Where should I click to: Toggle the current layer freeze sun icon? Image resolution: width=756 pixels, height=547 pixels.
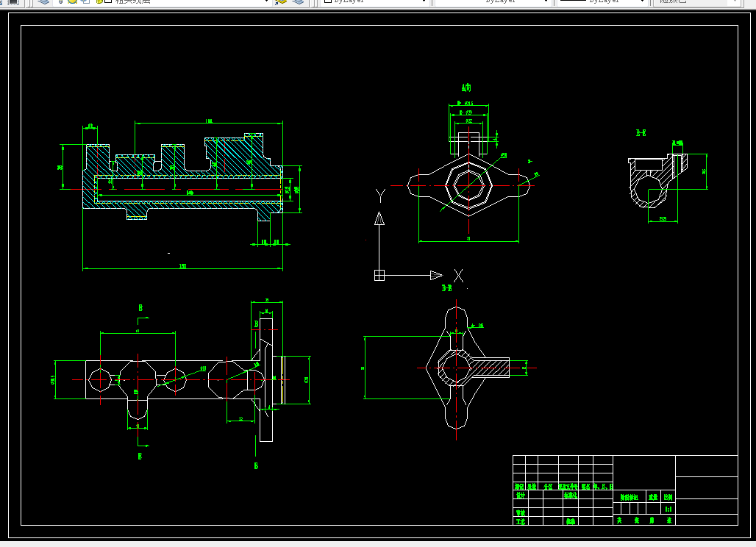click(x=72, y=1)
